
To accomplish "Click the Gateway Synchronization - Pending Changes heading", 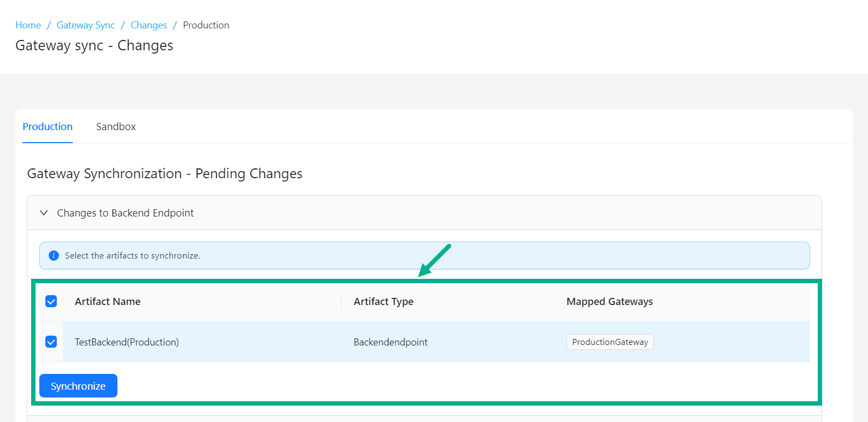I will click(x=164, y=174).
